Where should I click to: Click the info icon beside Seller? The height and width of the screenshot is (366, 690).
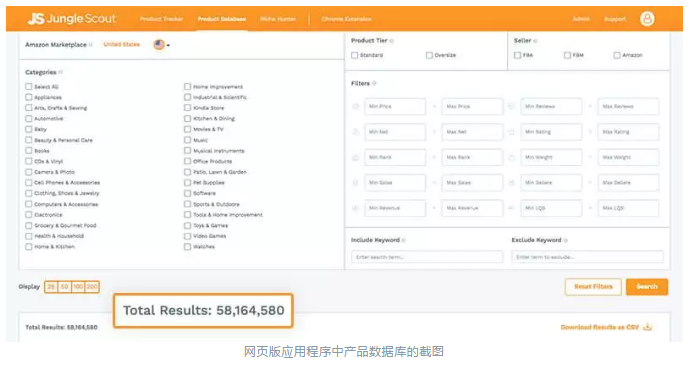click(536, 40)
